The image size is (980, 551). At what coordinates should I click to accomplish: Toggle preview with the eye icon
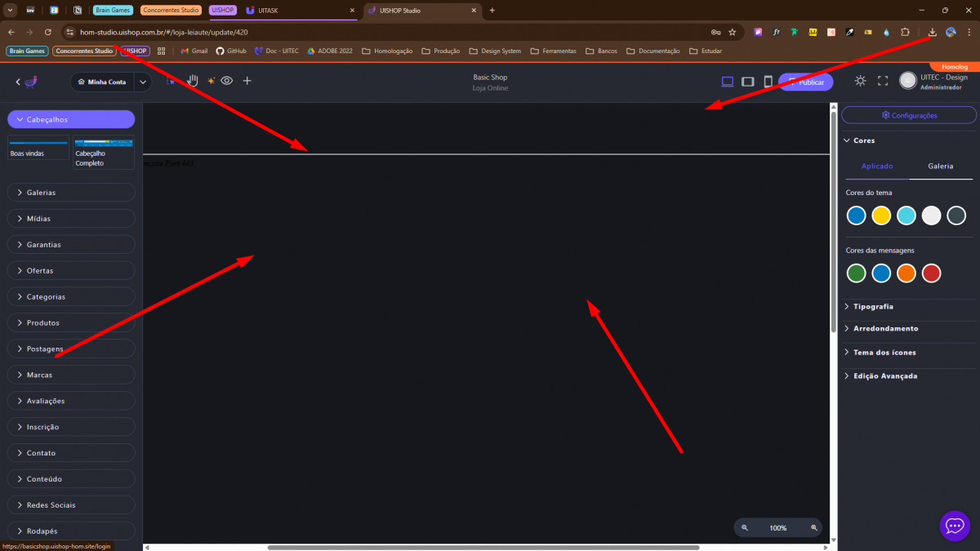[x=227, y=81]
